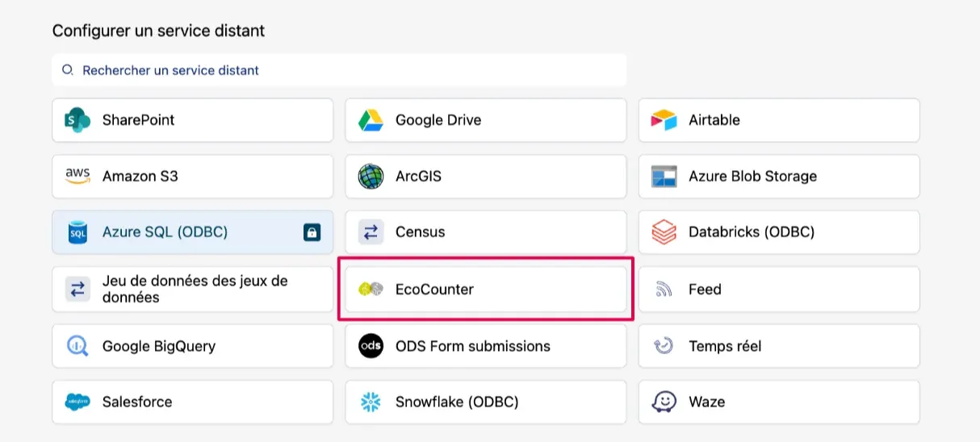The height and width of the screenshot is (442, 980).
Task: Click the Google BigQuery icon
Action: 77,346
